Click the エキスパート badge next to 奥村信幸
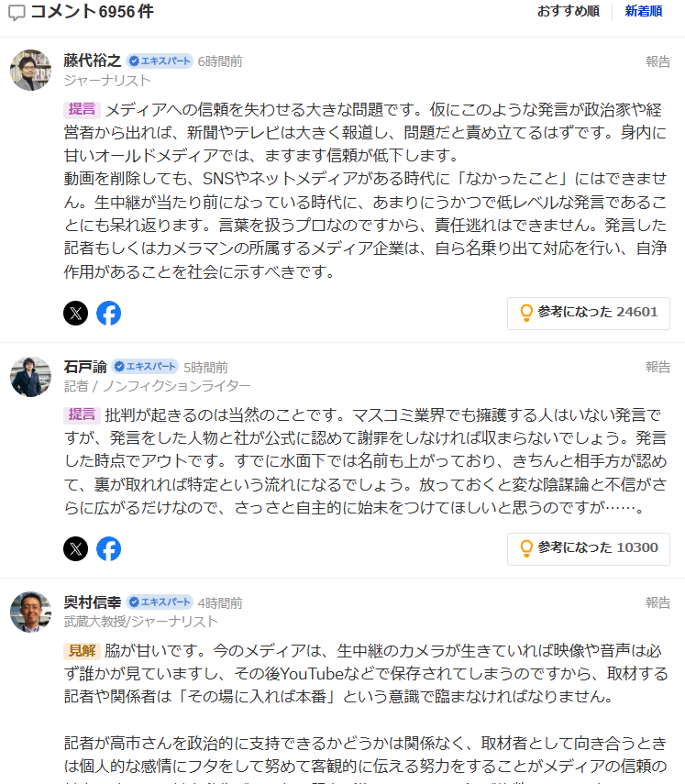Screen dimensions: 685x784 pyautogui.click(x=160, y=602)
